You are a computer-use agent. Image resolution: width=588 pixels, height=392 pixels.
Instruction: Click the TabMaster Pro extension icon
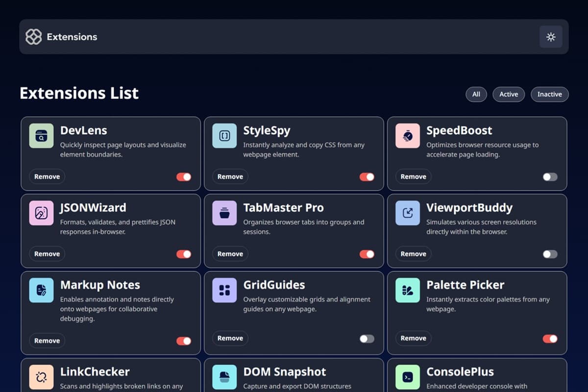click(x=224, y=213)
